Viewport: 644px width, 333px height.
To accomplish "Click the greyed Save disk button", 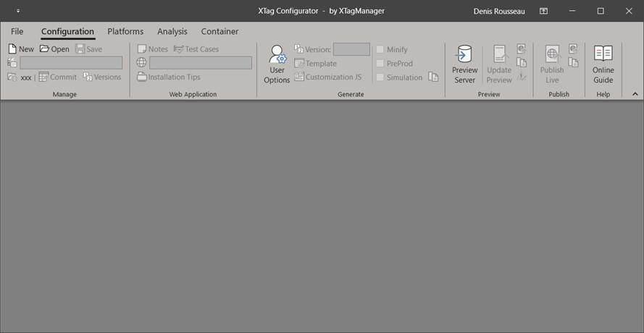I will point(88,49).
